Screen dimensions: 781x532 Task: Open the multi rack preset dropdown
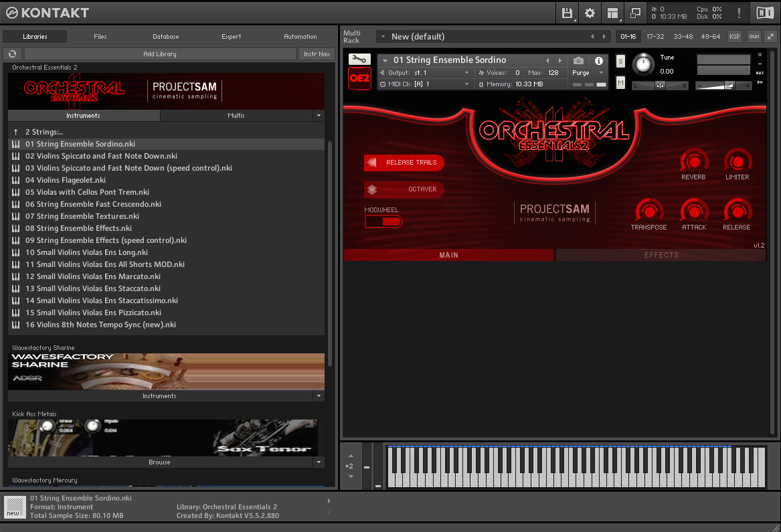(383, 36)
